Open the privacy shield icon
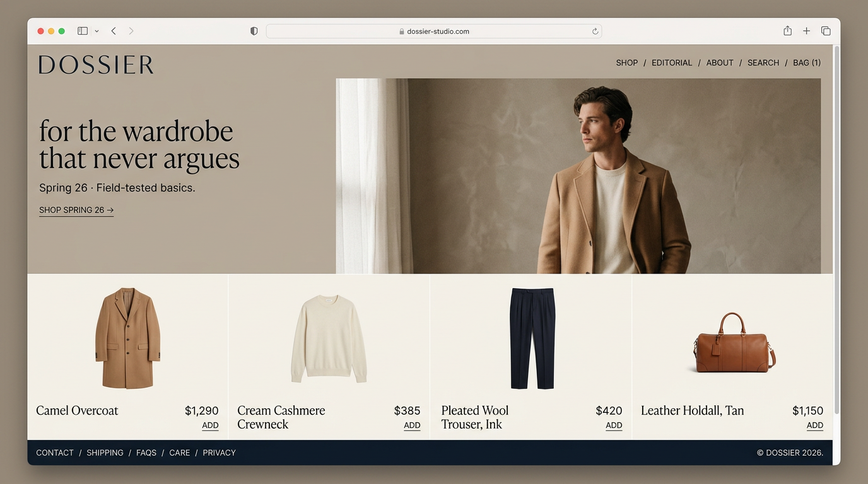This screenshot has width=868, height=484. click(x=254, y=31)
